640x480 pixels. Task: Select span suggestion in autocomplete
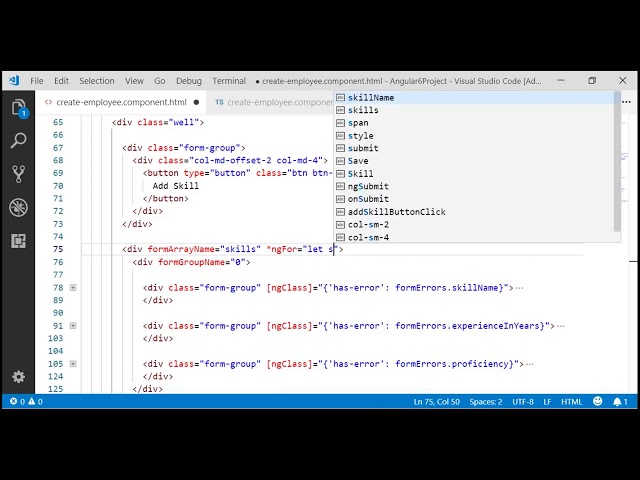tap(474, 123)
